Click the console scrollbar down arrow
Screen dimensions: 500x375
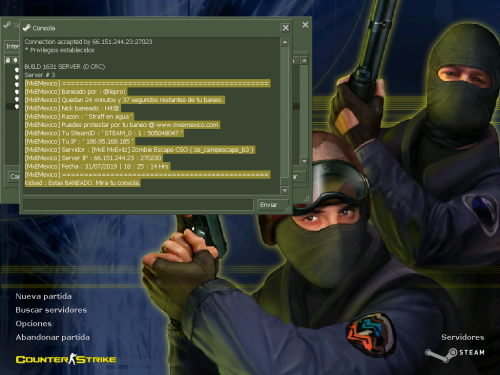[x=285, y=190]
